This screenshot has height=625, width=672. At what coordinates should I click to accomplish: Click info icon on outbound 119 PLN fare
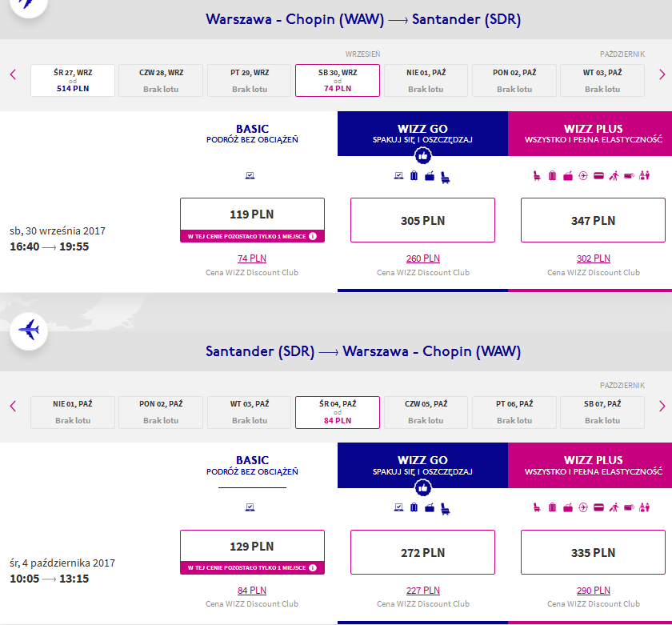point(313,236)
